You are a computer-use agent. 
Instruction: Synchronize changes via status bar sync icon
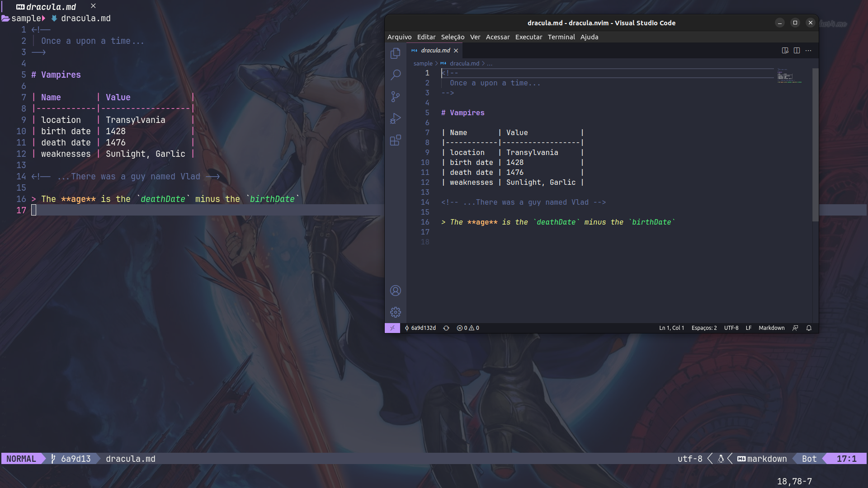[x=446, y=328]
